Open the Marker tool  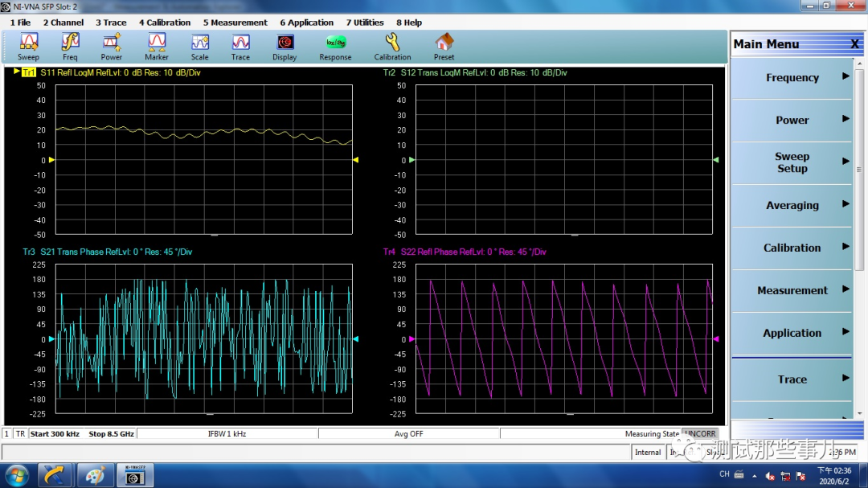pos(157,47)
